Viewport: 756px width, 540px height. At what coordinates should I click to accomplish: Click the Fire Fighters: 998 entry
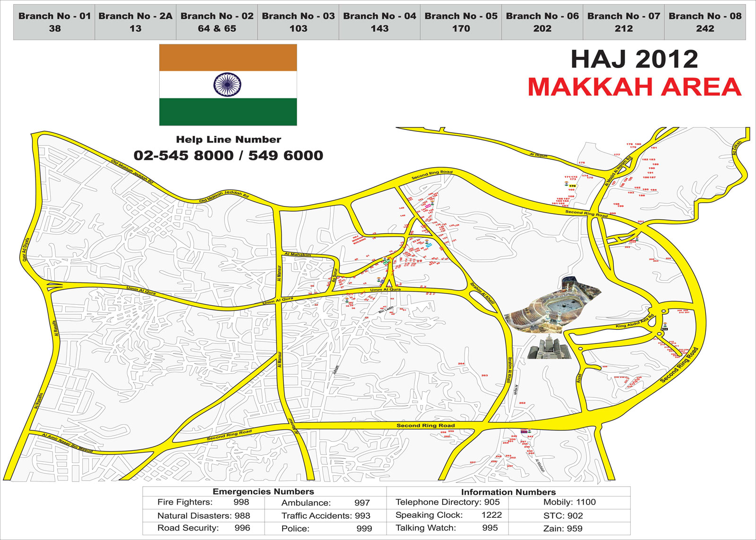click(203, 502)
